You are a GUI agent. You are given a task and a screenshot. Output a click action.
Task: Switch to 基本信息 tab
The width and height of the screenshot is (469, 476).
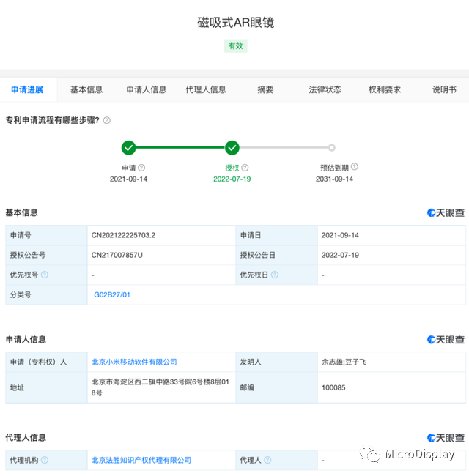[86, 89]
